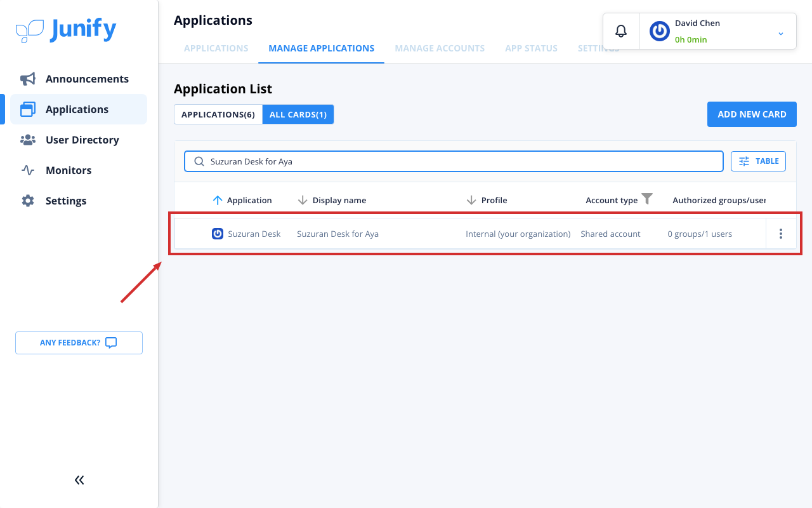
Task: Click the Junify logo
Action: (66, 30)
